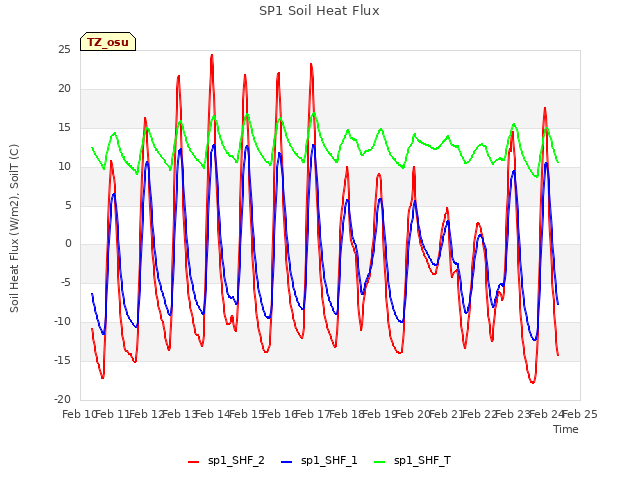Click the Feb 20 x-axis tick label

413,414
